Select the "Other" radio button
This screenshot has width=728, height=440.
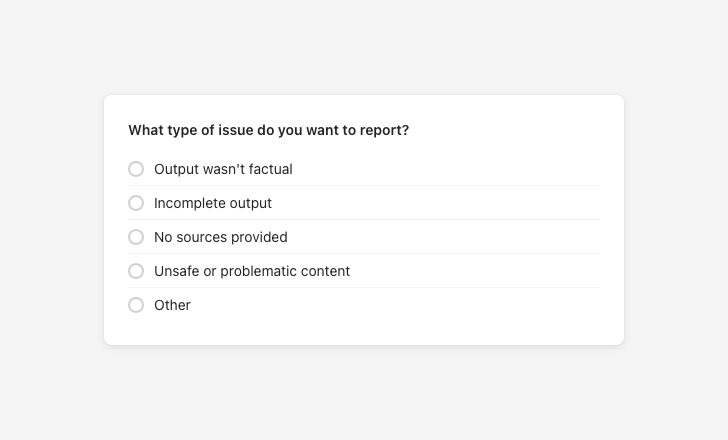tap(136, 305)
